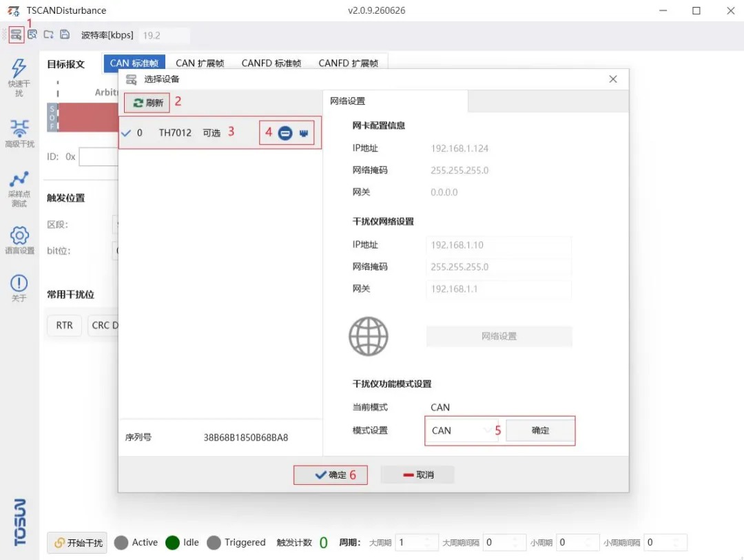Image resolution: width=744 pixels, height=560 pixels.
Task: Click the 确定 button beside mode dropdown
Action: (x=540, y=431)
